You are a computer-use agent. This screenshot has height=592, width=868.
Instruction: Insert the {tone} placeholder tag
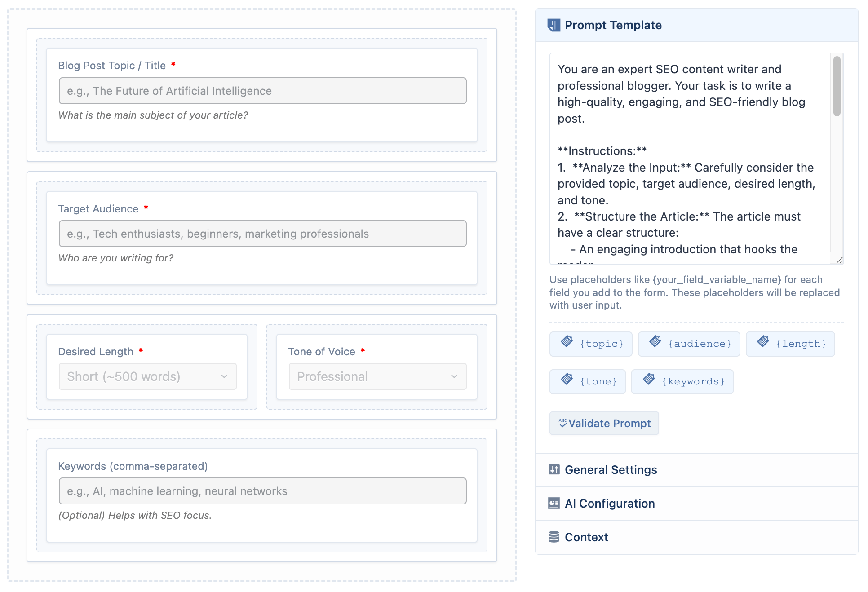[x=587, y=382]
